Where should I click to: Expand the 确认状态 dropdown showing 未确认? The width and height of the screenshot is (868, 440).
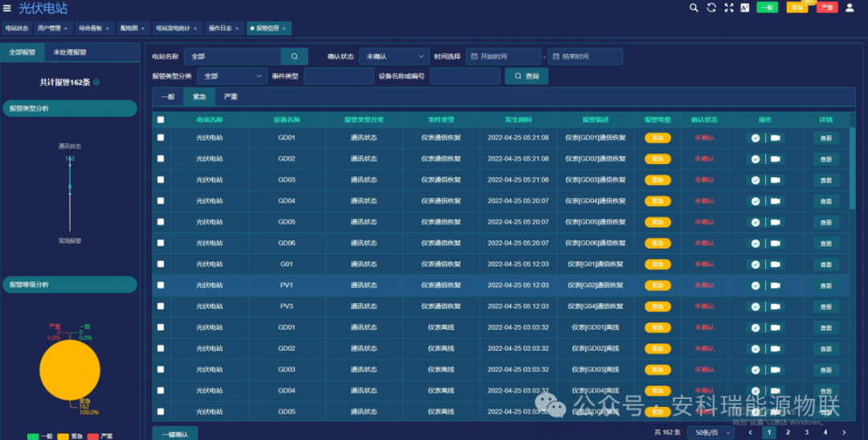pyautogui.click(x=394, y=56)
